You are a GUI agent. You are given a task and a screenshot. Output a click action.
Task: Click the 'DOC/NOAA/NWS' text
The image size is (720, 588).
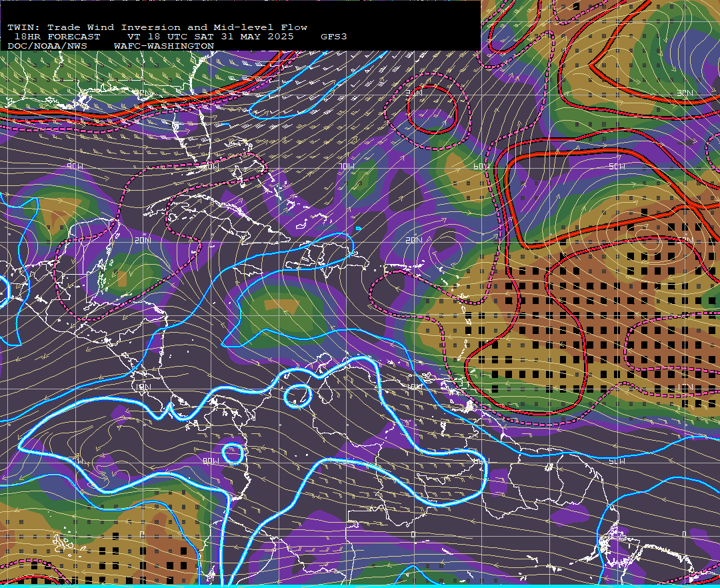coord(47,47)
